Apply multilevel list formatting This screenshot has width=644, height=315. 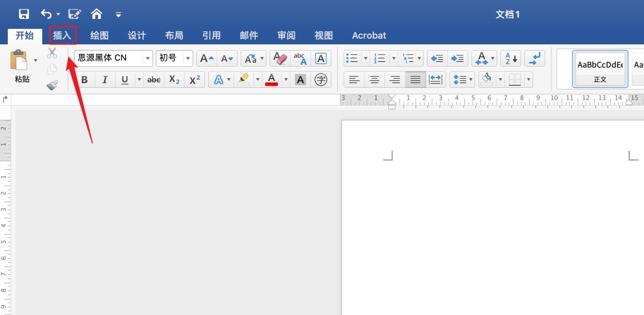tap(408, 59)
